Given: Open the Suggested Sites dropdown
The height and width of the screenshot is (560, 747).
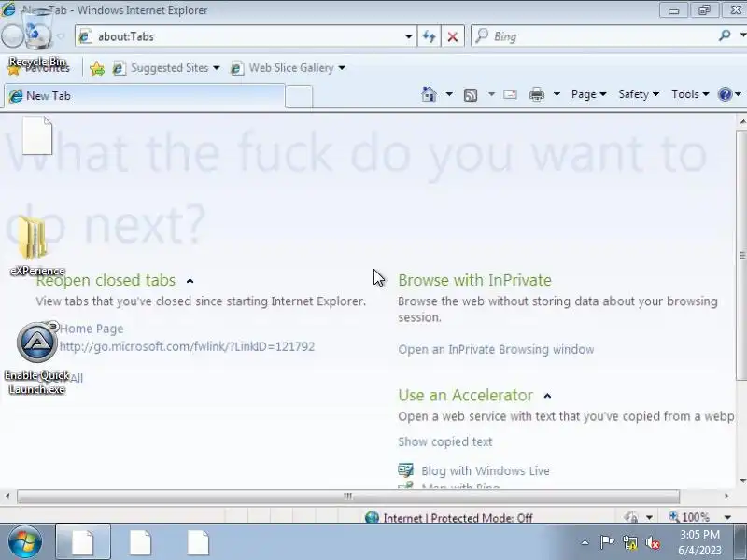Looking at the screenshot, I should (x=217, y=68).
